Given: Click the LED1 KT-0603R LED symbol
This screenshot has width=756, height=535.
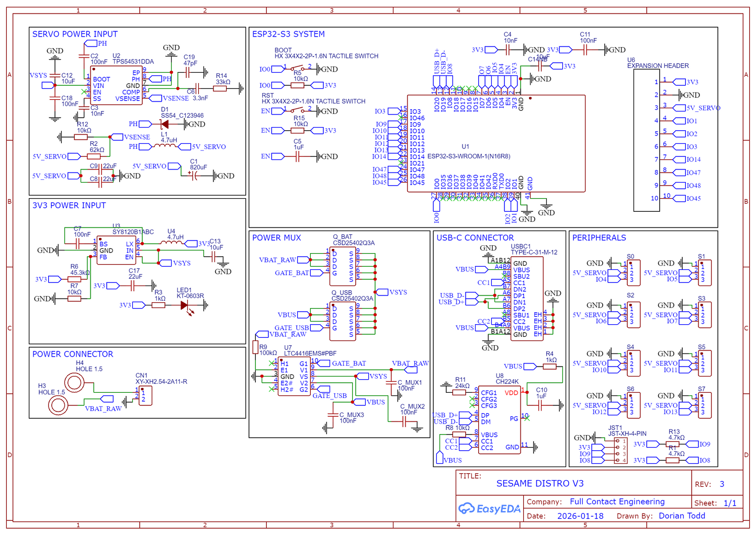Looking at the screenshot, I should click(186, 305).
